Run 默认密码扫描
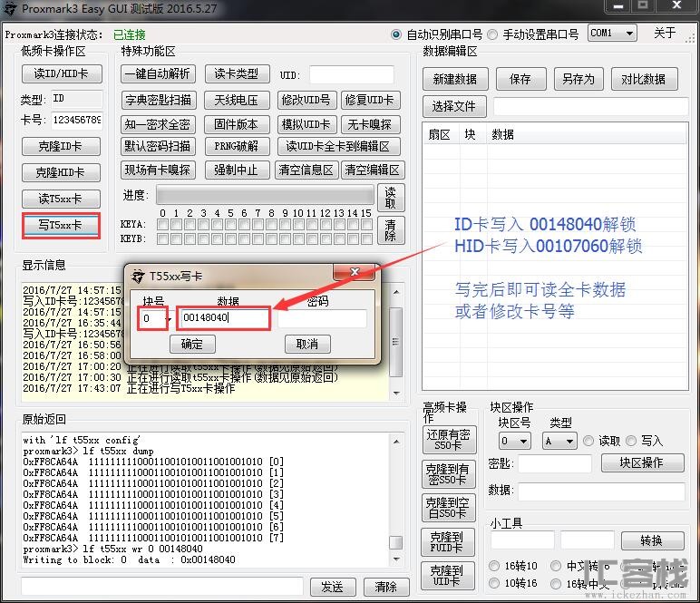700x603 pixels. 158,146
